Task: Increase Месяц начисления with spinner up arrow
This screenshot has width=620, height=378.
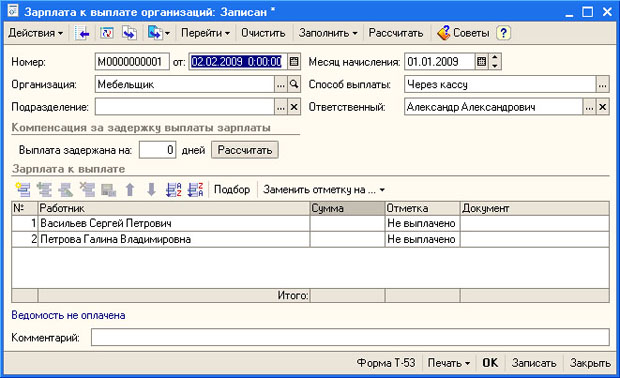Action: coord(495,58)
